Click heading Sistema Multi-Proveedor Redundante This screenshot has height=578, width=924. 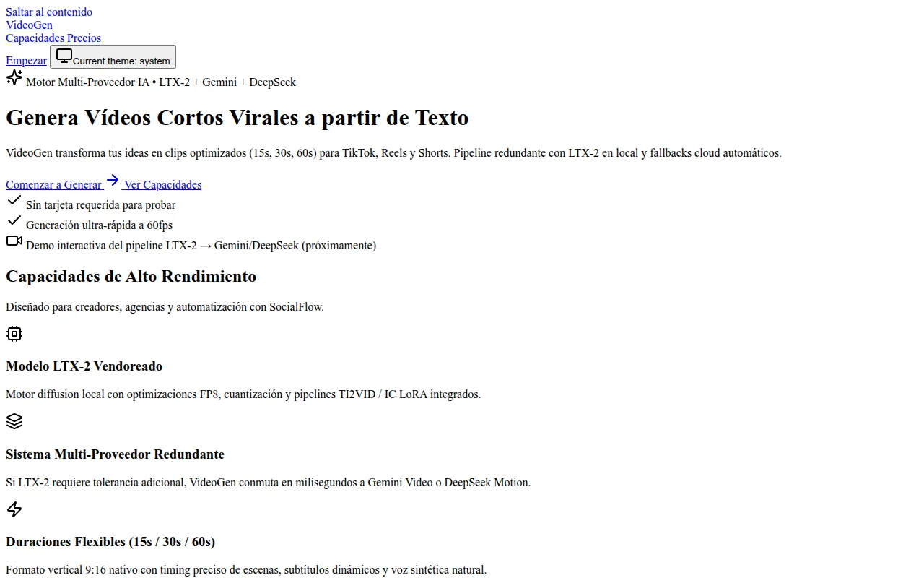(115, 454)
